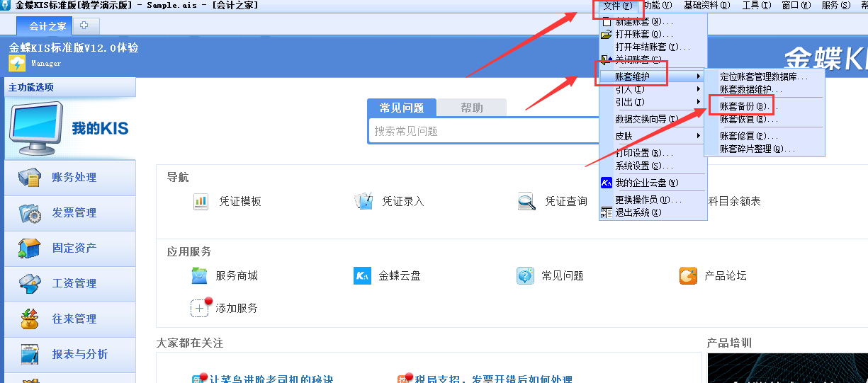Click the 凭证查询 magnifier icon

526,202
